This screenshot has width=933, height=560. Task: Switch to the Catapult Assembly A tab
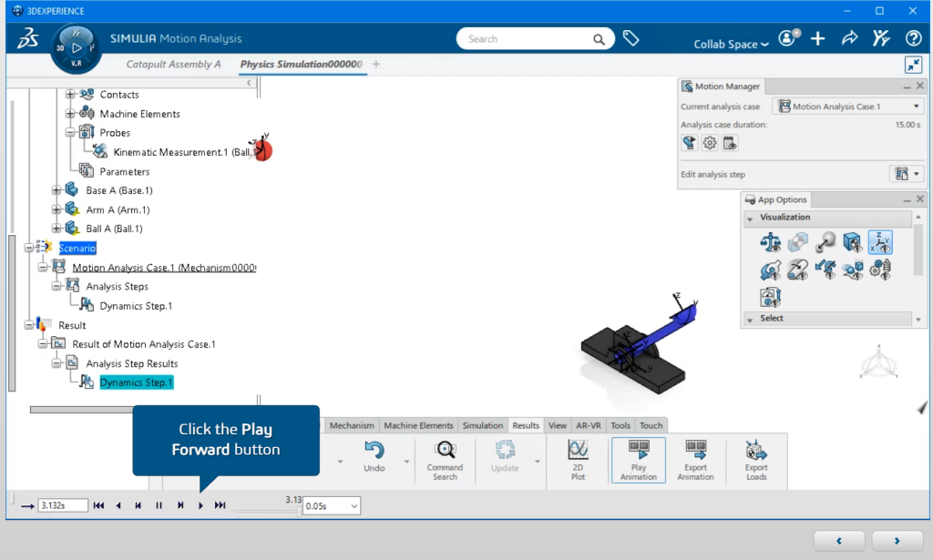pos(173,65)
